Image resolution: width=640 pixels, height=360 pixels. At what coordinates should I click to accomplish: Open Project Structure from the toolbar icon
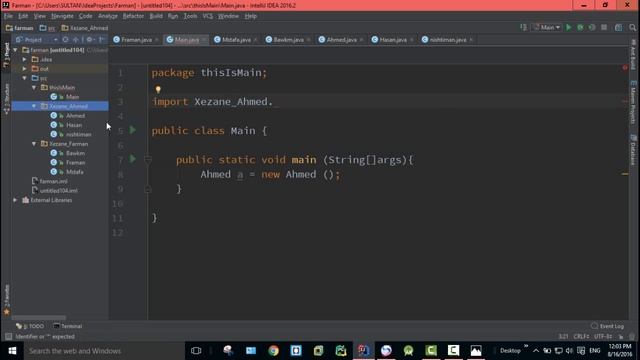618,27
